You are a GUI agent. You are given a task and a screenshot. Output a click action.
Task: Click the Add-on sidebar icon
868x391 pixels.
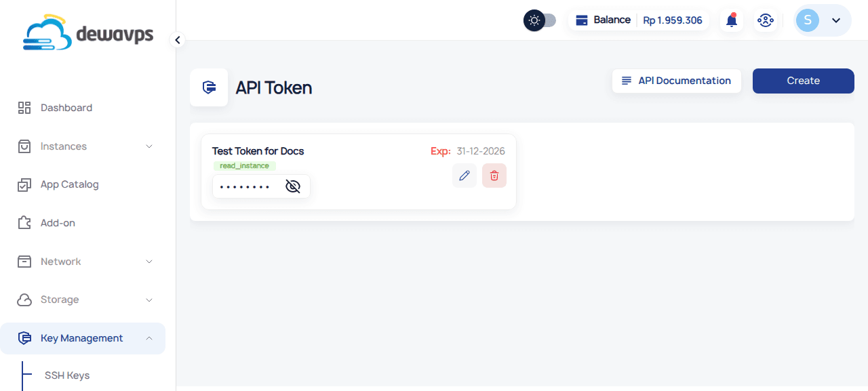[24, 222]
